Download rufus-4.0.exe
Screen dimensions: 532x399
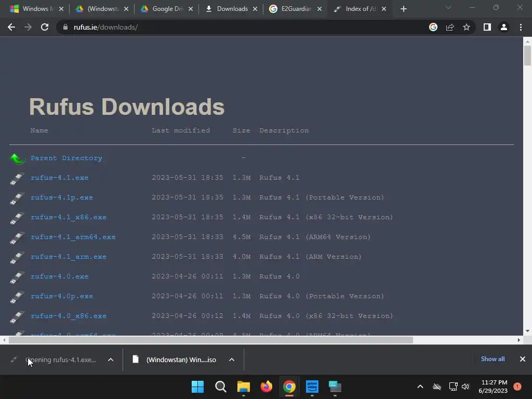(x=59, y=276)
